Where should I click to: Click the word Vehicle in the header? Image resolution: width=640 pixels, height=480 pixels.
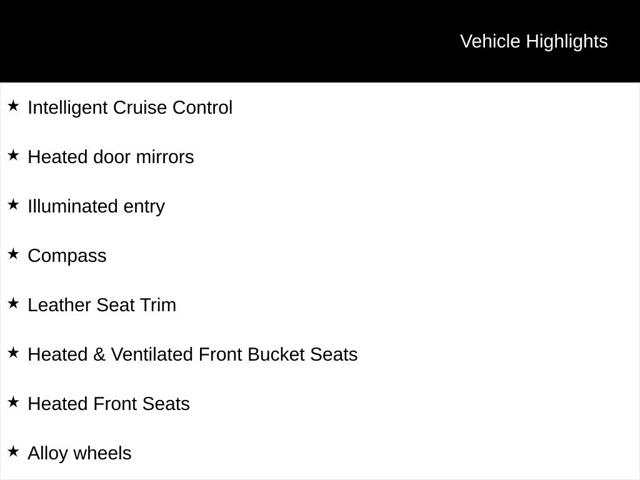pyautogui.click(x=490, y=41)
